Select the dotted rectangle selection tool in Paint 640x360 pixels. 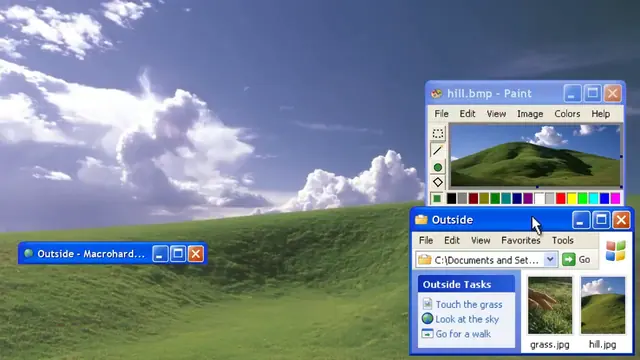click(438, 133)
